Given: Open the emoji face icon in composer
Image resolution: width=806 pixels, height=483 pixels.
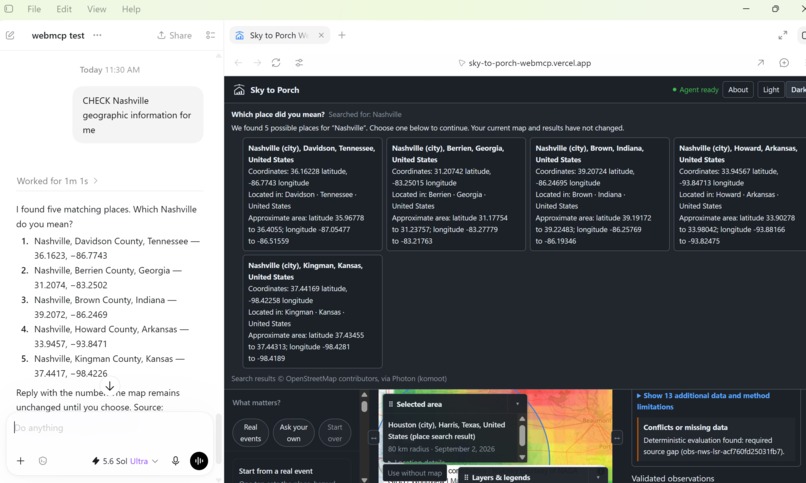Looking at the screenshot, I should click(43, 461).
